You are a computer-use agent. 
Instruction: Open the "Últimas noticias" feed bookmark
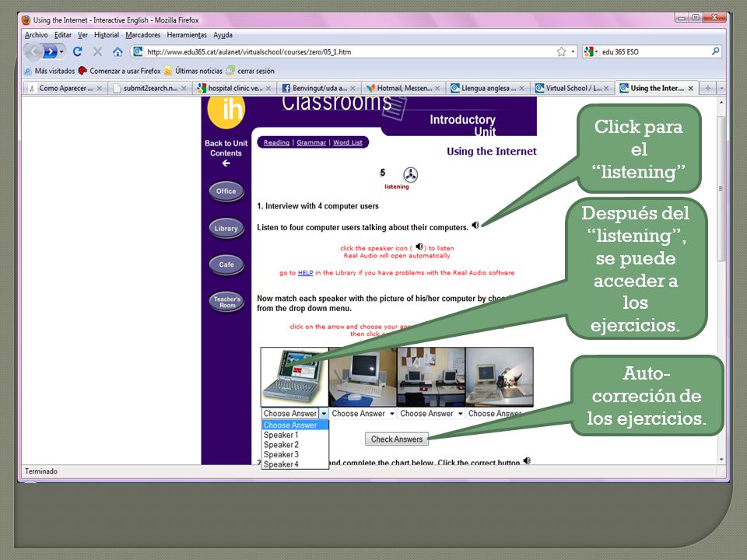click(x=194, y=71)
